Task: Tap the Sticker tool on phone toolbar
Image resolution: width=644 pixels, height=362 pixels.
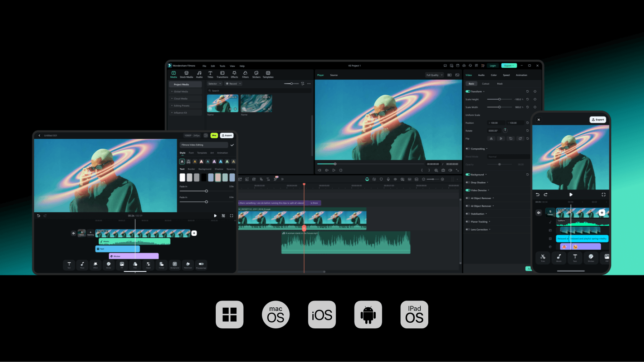Action: point(591,258)
